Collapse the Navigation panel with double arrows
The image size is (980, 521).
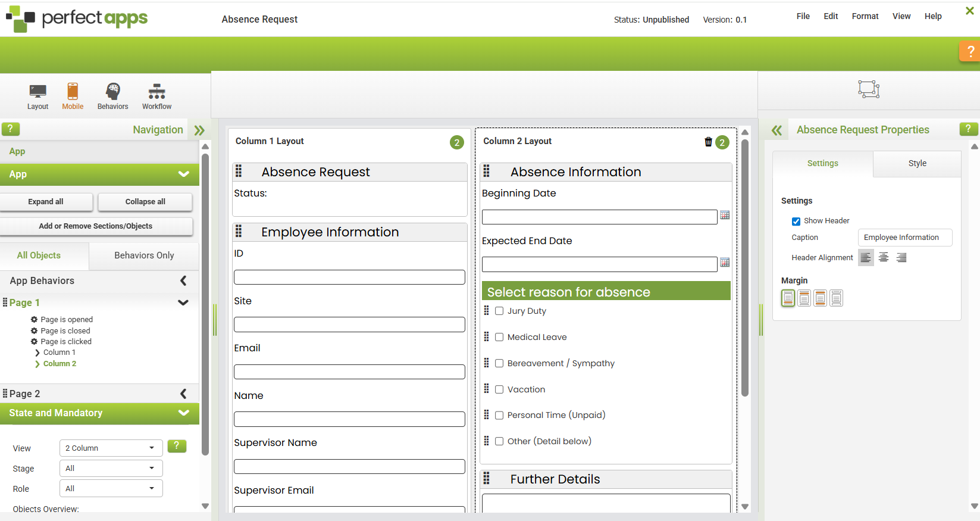199,130
